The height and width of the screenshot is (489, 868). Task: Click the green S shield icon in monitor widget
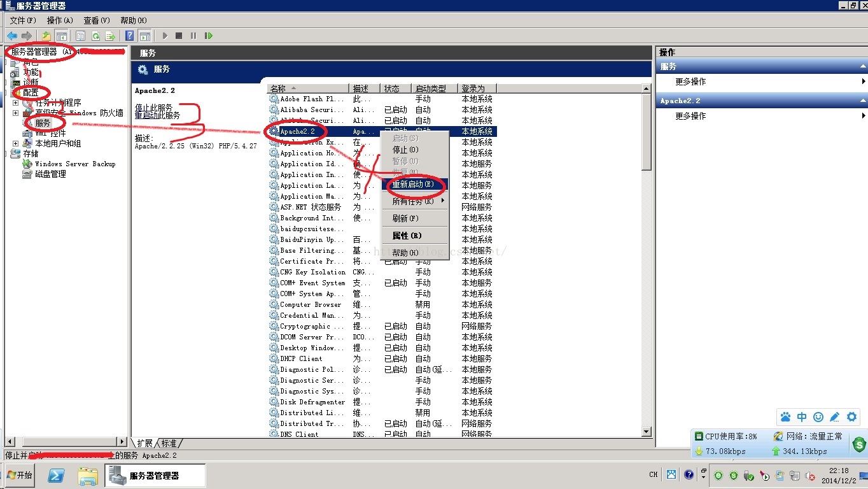[859, 444]
